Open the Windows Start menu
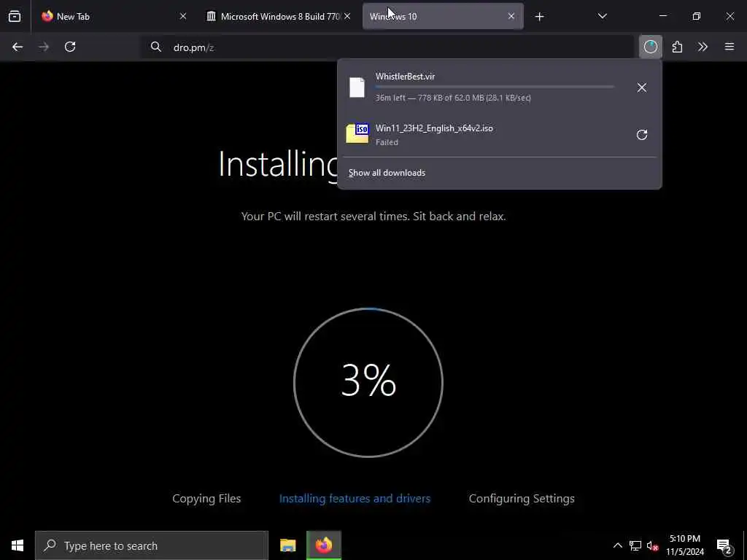Image resolution: width=747 pixels, height=560 pixels. pos(18,545)
